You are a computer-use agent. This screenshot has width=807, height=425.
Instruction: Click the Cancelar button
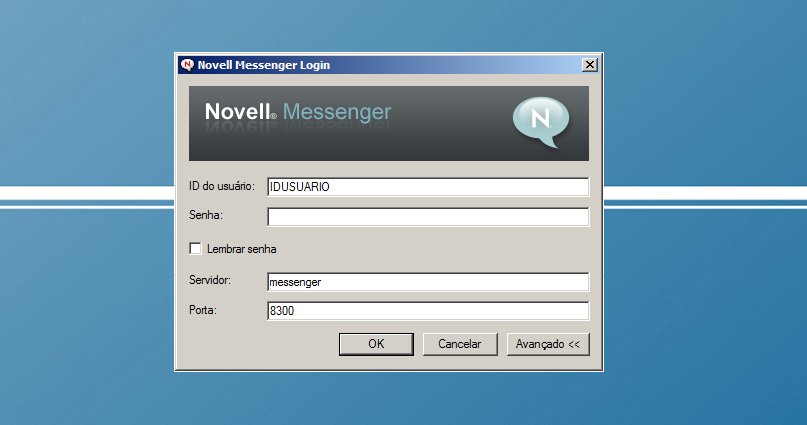click(460, 344)
